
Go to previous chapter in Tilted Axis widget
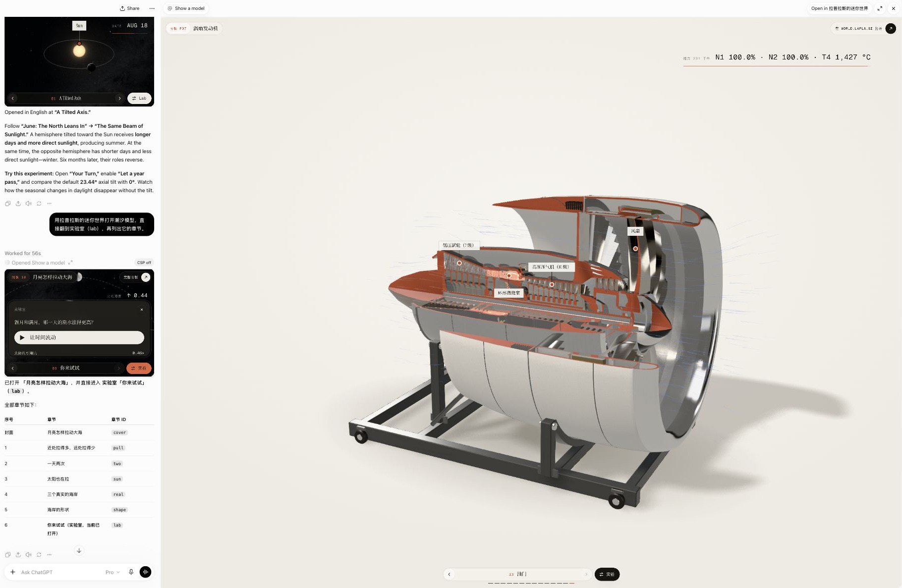(x=13, y=98)
